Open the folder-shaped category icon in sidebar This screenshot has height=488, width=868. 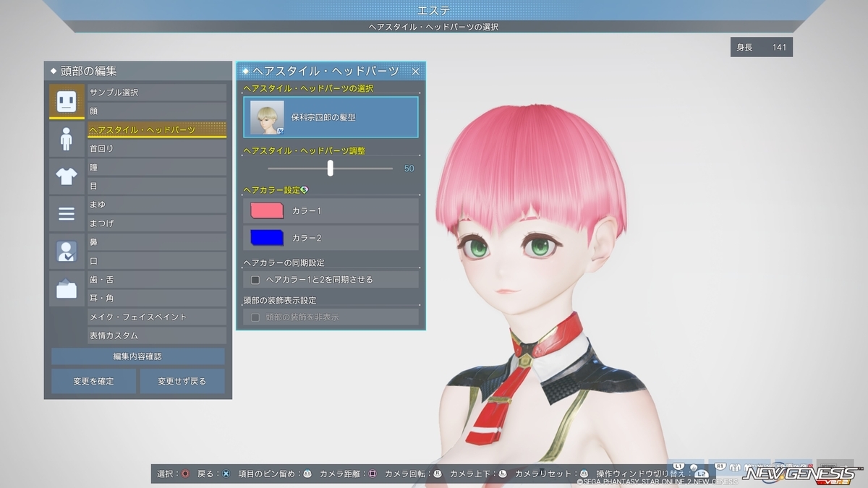tap(67, 289)
